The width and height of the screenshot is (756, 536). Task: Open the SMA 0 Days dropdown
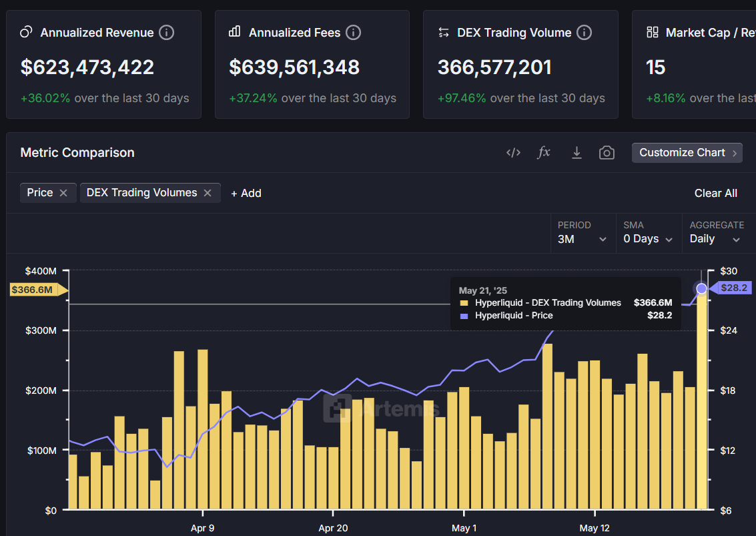pyautogui.click(x=648, y=234)
